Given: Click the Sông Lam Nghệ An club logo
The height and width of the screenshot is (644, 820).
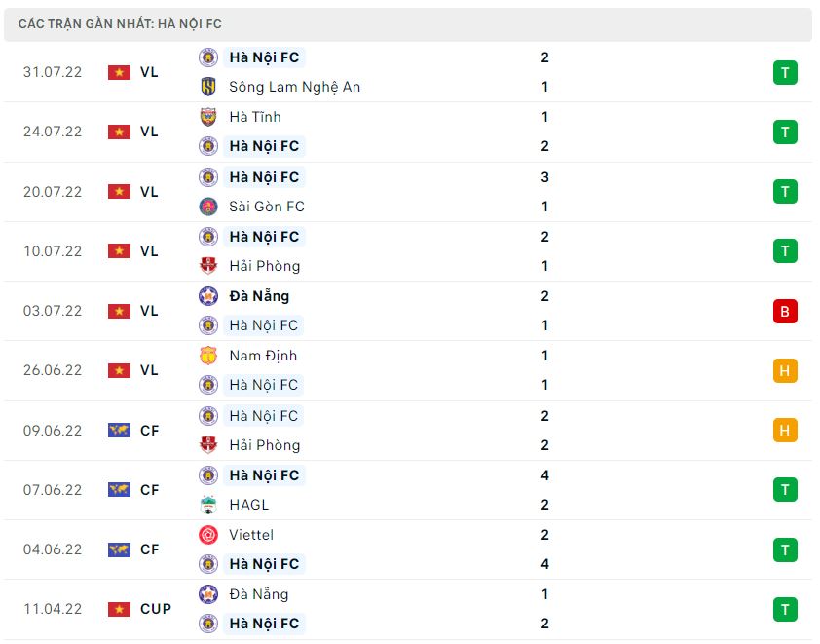Looking at the screenshot, I should [208, 87].
